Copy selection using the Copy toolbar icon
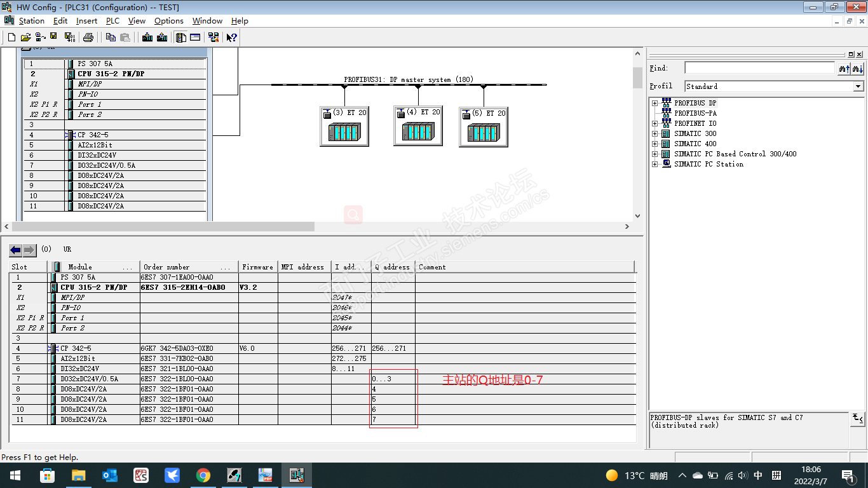The height and width of the screenshot is (488, 868). pyautogui.click(x=111, y=37)
